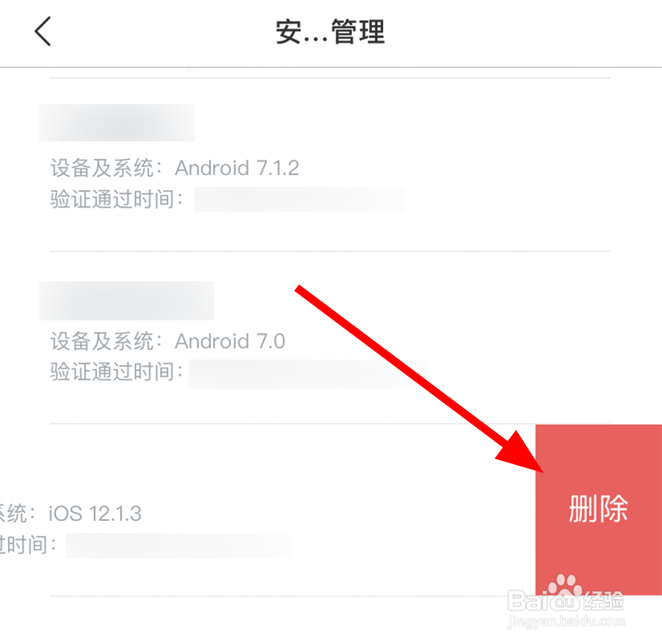The height and width of the screenshot is (644, 662).
Task: Tap 验证通过时间 label under Android 7.1.2
Action: (112, 199)
